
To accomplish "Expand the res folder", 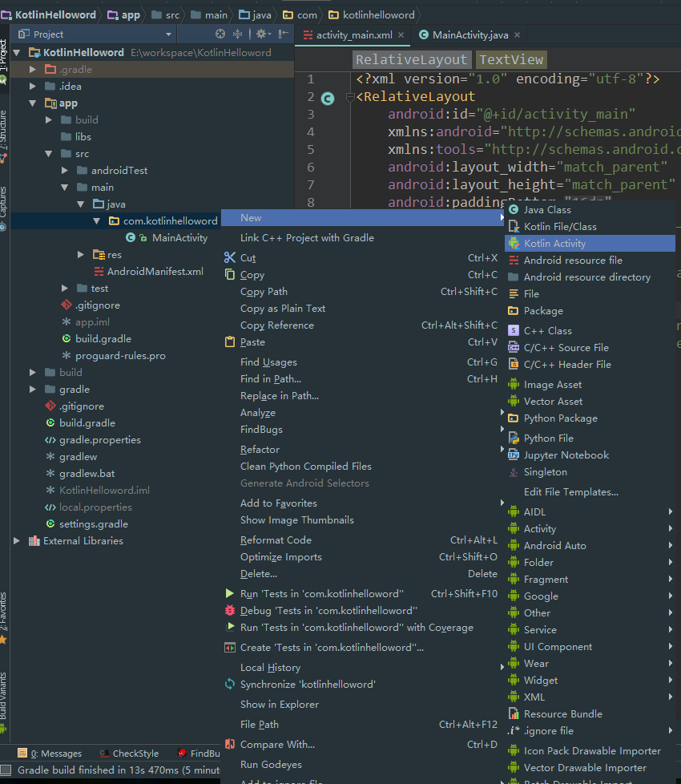I will tap(80, 254).
